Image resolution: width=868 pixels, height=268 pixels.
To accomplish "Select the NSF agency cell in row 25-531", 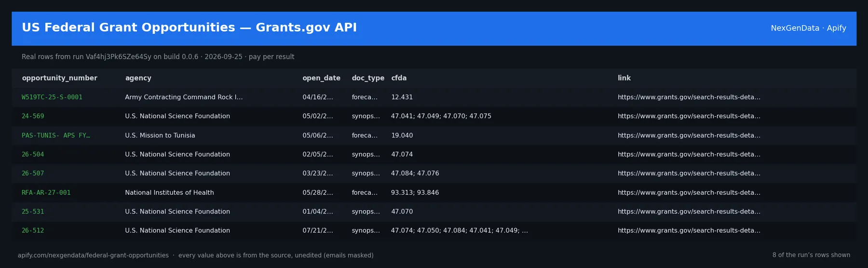I will tap(177, 212).
